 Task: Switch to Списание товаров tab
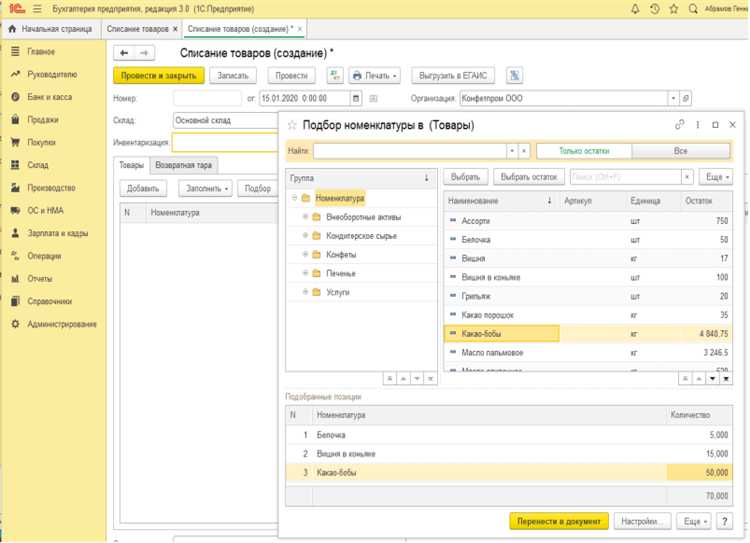pyautogui.click(x=142, y=29)
